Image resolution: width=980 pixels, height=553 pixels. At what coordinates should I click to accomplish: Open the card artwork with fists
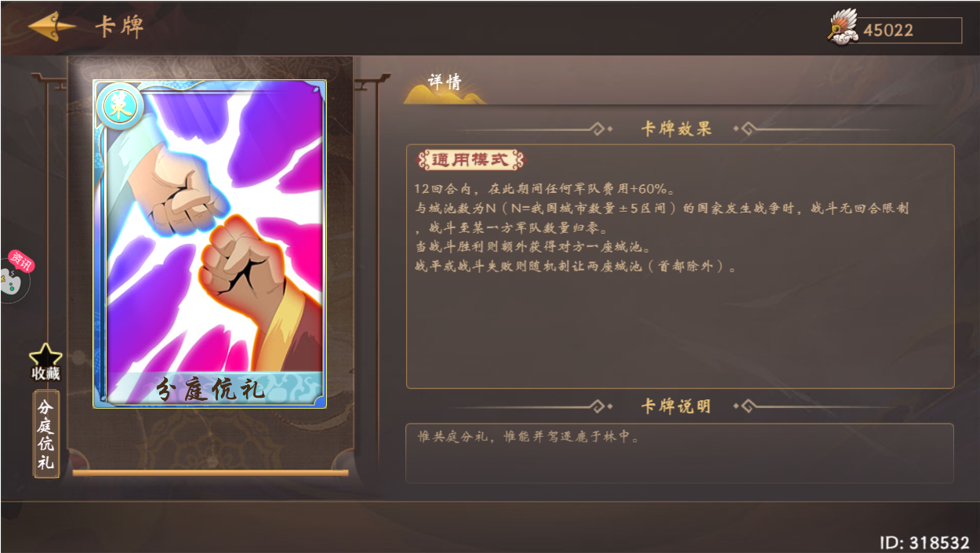[x=210, y=235]
